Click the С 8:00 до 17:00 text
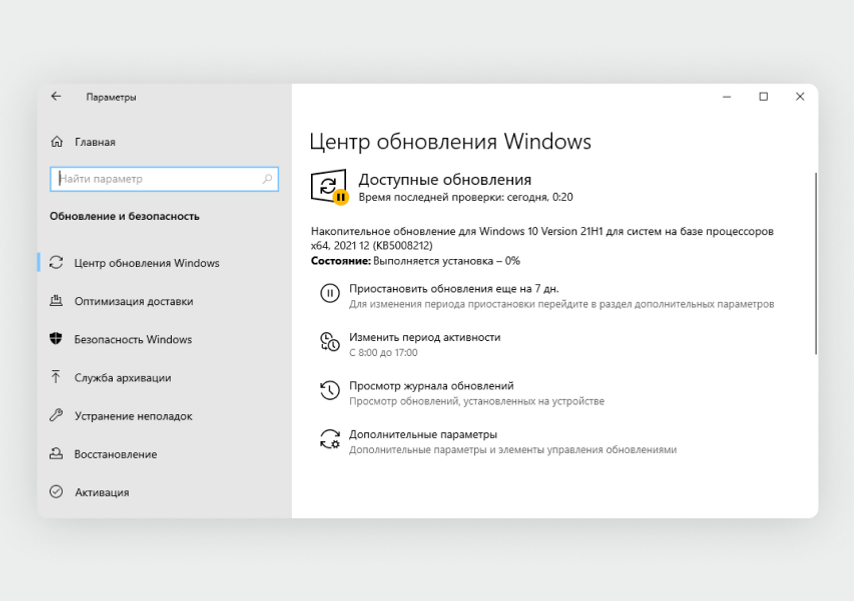854x601 pixels. pyautogui.click(x=383, y=352)
